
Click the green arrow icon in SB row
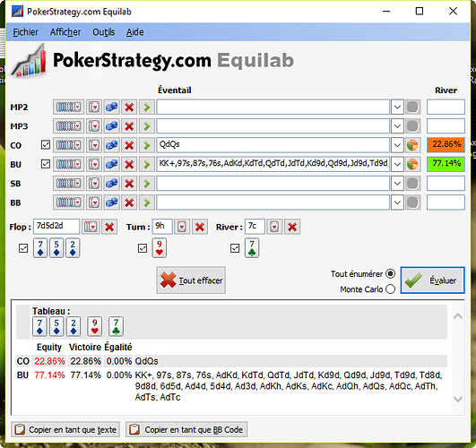[x=147, y=184]
